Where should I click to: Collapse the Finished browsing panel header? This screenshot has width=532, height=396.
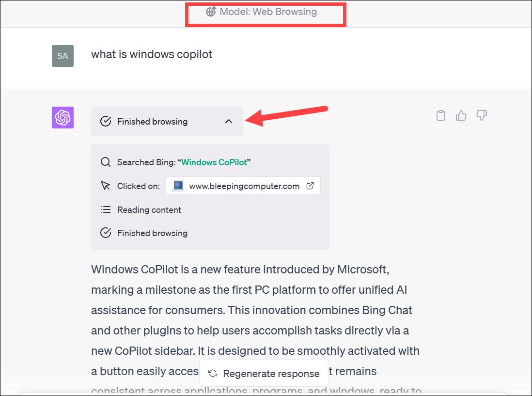pyautogui.click(x=167, y=121)
